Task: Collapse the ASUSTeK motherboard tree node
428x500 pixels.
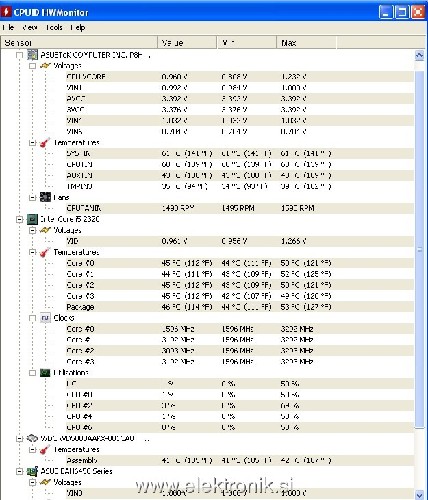Action: point(20,55)
